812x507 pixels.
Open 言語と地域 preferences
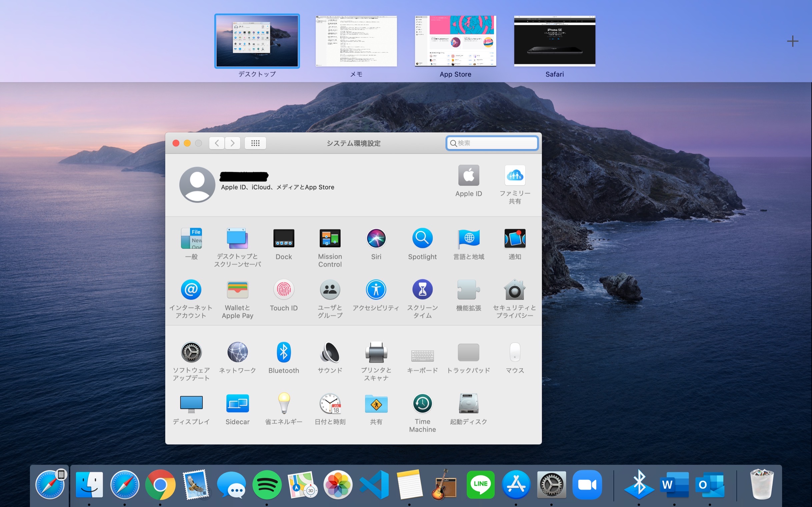469,239
